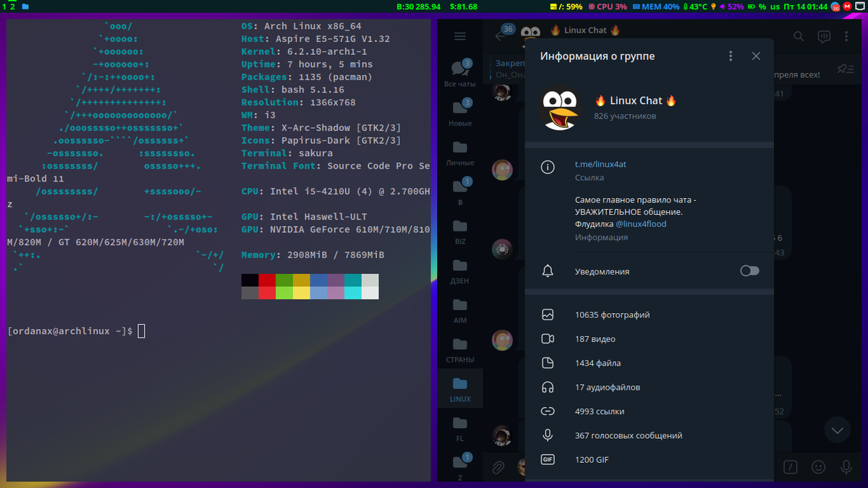This screenshot has height=488, width=868.
Task: Open 17 аудиофайлов shared audio
Action: (x=649, y=387)
